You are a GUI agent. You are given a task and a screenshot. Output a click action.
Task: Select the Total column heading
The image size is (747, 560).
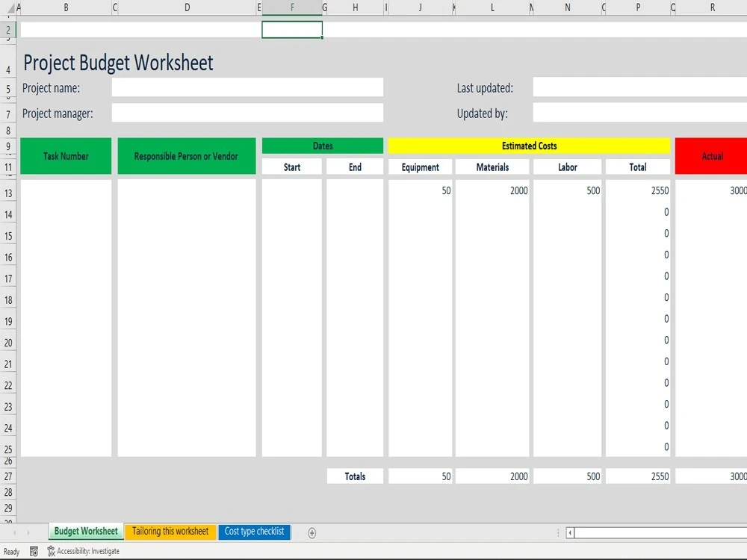point(638,167)
